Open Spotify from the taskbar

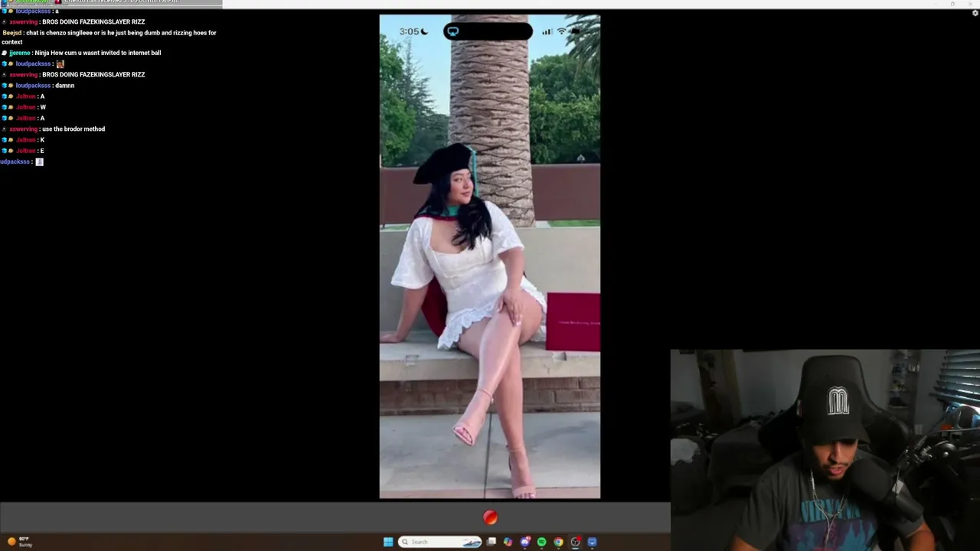pyautogui.click(x=542, y=542)
